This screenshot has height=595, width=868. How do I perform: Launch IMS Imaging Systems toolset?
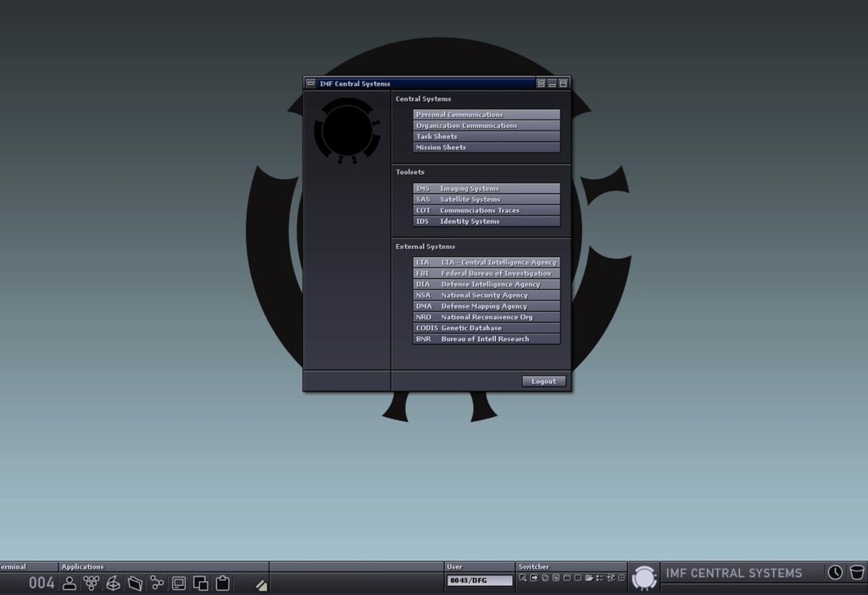(x=487, y=189)
